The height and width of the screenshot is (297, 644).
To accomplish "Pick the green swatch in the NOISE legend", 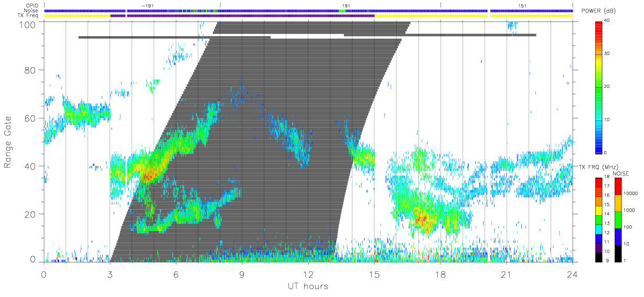I will pyautogui.click(x=618, y=220).
